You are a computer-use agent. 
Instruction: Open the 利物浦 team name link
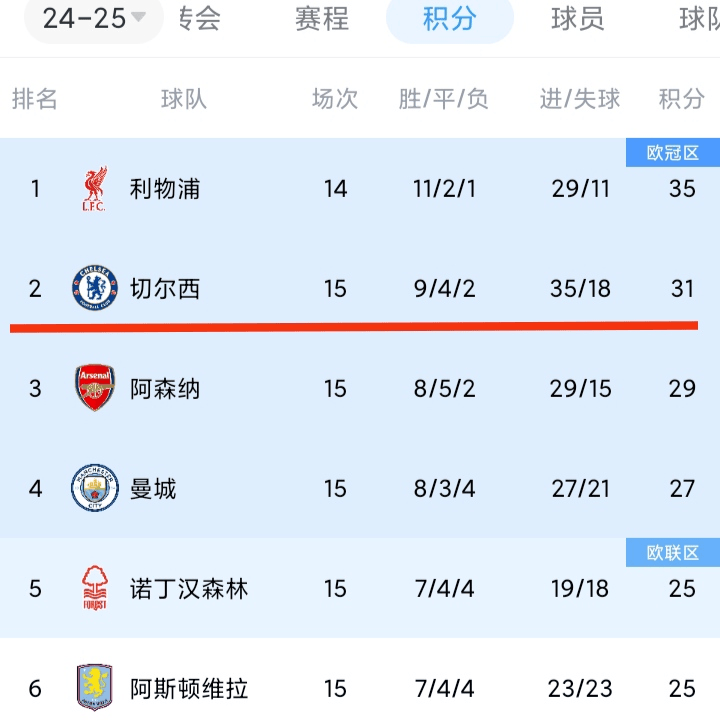pyautogui.click(x=165, y=189)
